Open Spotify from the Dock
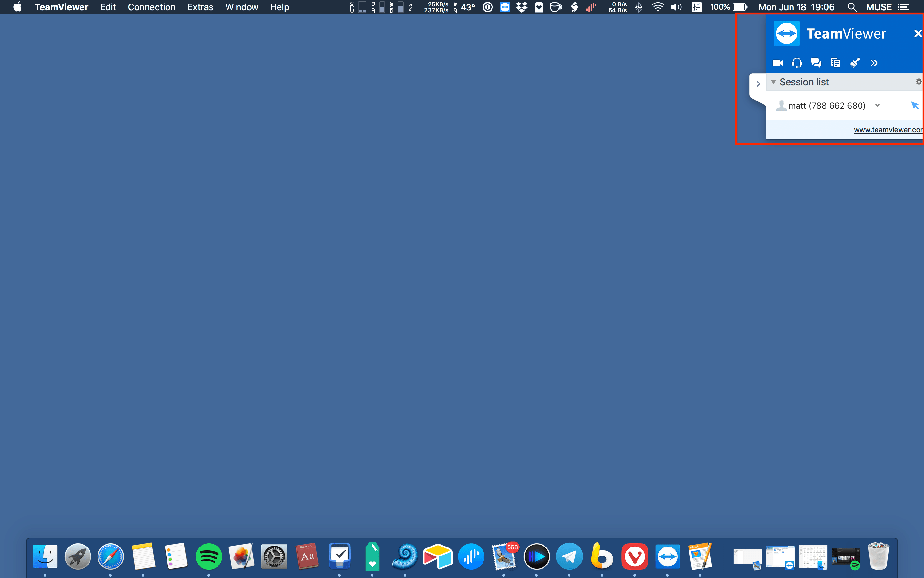This screenshot has height=578, width=924. [x=209, y=556]
